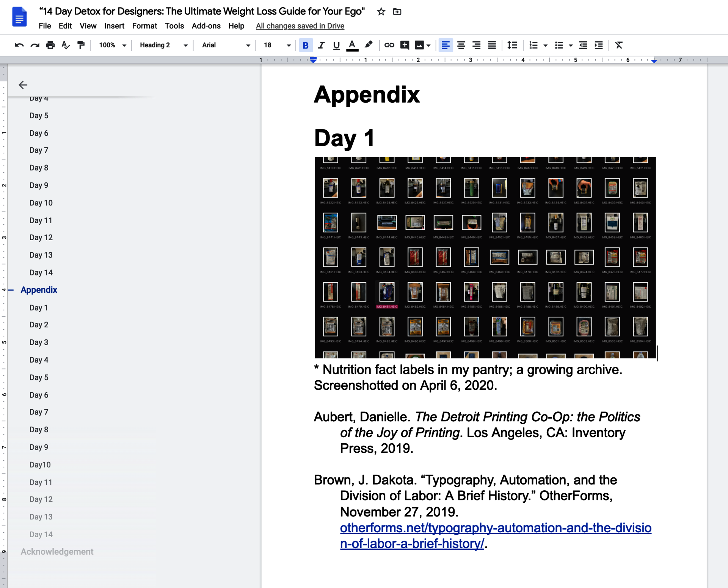Open bulleted list style dropdown arrow
Viewport: 728px width, 588px height.
pyautogui.click(x=571, y=45)
